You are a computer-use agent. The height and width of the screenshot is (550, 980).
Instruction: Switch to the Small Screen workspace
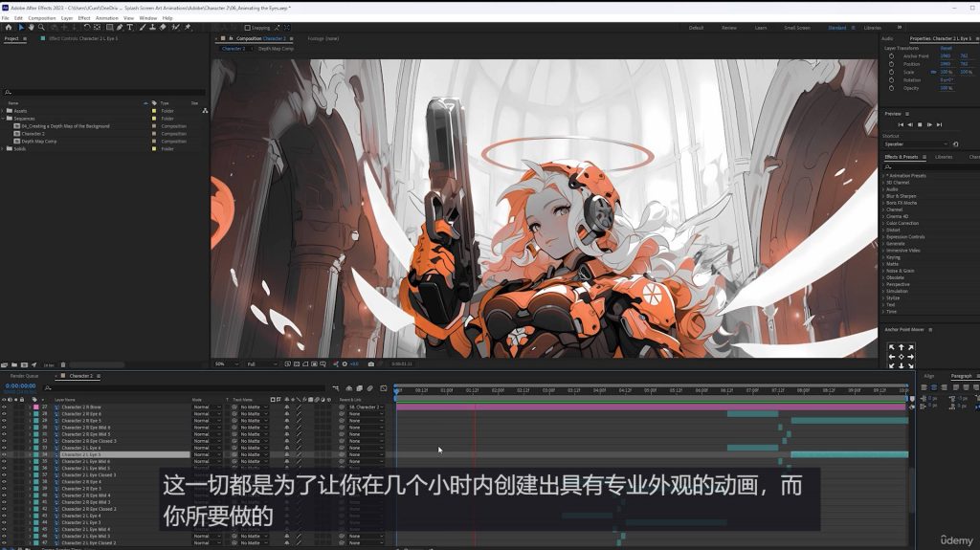point(797,28)
